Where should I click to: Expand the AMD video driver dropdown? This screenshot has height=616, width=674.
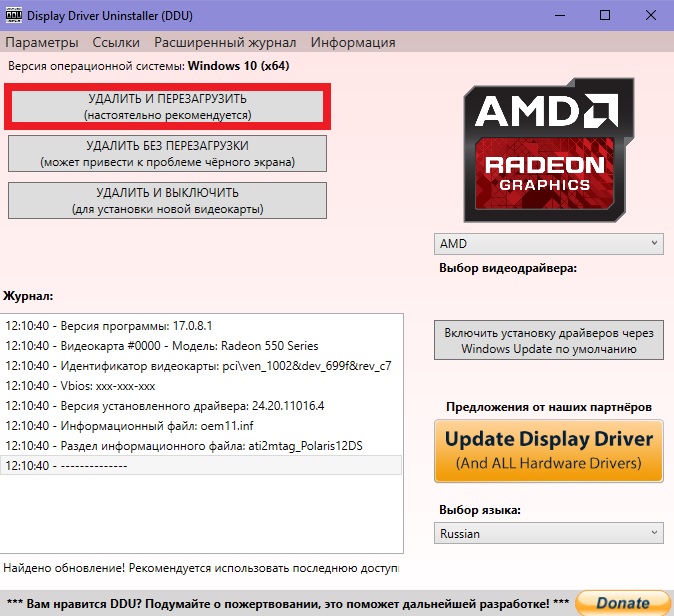pyautogui.click(x=548, y=244)
